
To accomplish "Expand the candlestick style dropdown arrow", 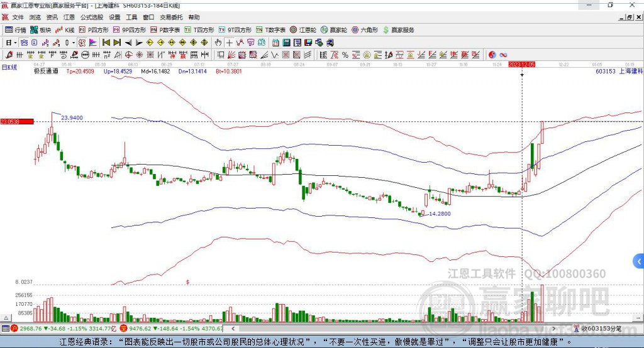I will click(x=74, y=43).
